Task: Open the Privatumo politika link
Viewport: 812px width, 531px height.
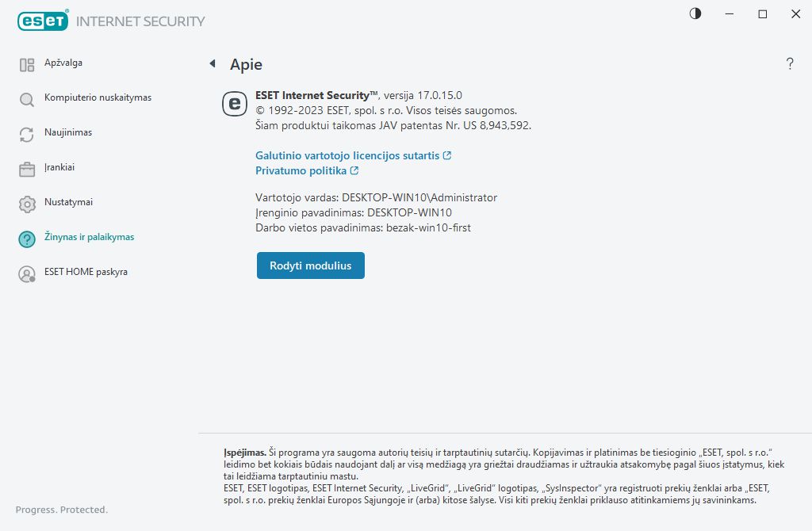Action: 301,170
